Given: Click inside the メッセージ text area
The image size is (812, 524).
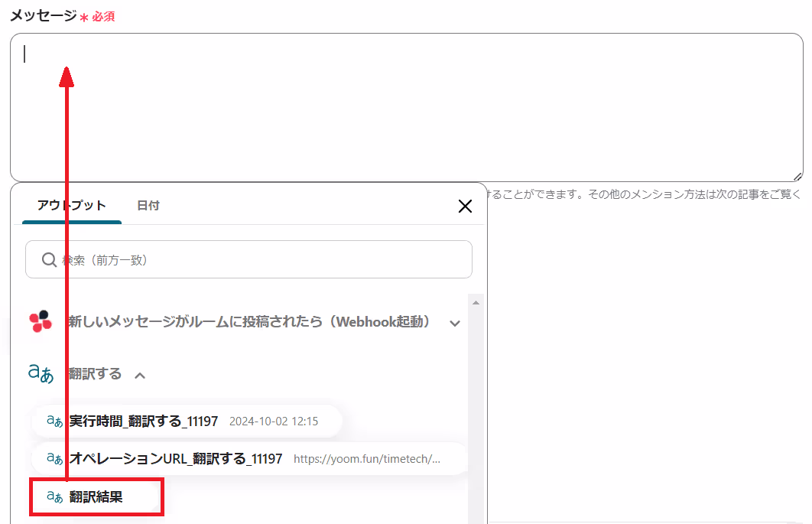Looking at the screenshot, I should [x=407, y=107].
